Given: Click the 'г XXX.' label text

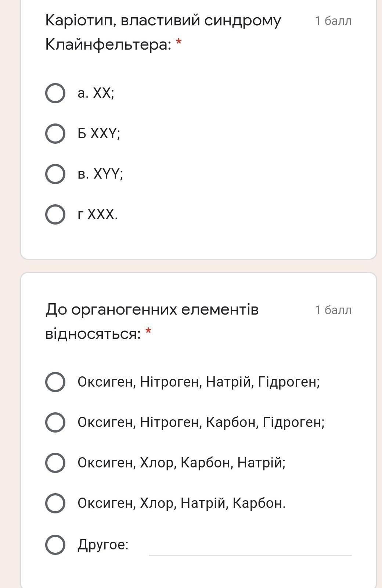Looking at the screenshot, I should coord(98,214).
